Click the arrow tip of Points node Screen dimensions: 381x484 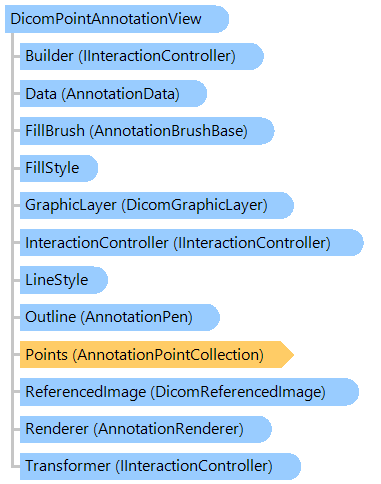tap(288, 355)
